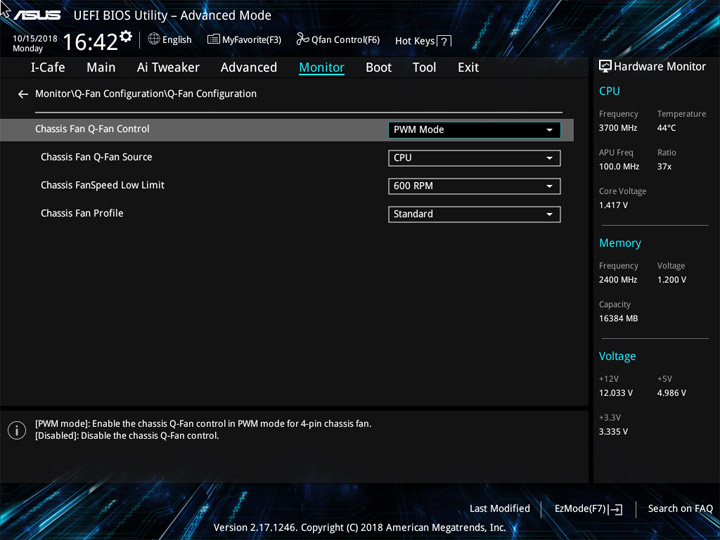
Task: Click the BIOS version copyright text
Action: pyautogui.click(x=360, y=528)
